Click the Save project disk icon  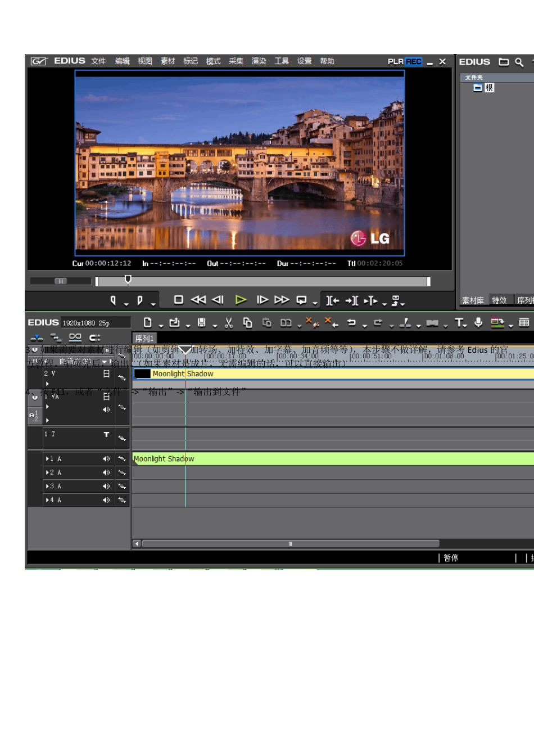[x=201, y=322]
